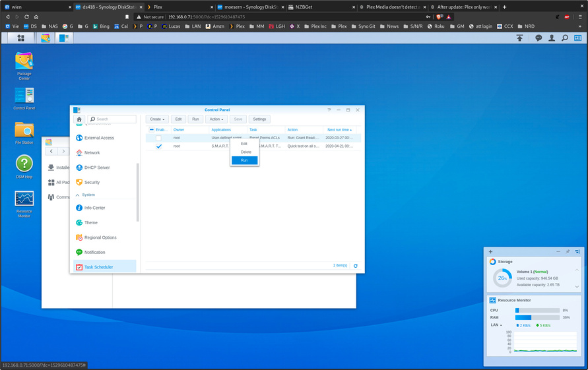Screen dimensions: 588x370
Task: Show next volume in Storage widget
Action: [x=577, y=287]
